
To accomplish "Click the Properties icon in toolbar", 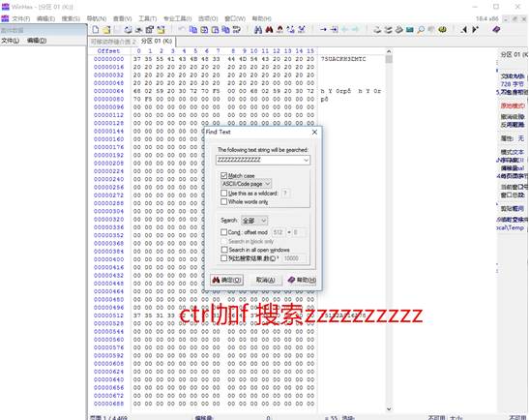I will click(x=150, y=30).
